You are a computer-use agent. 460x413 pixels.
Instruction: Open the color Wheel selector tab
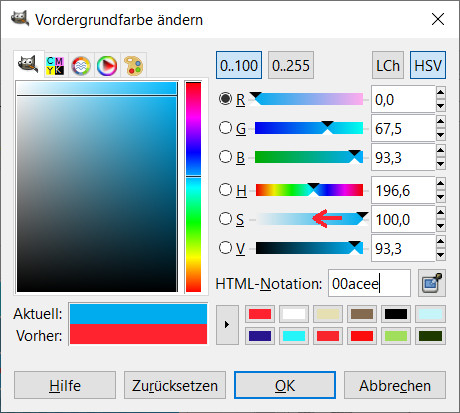tap(107, 66)
